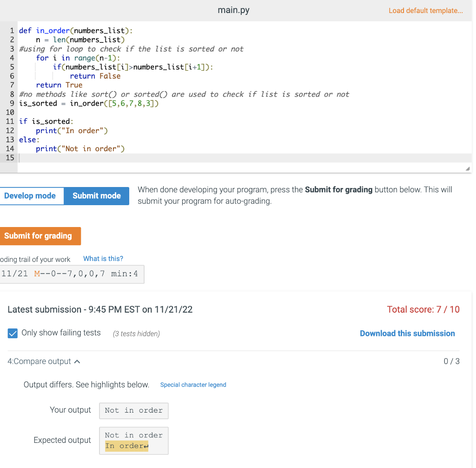Uncheck 'Only show failing tests'
The width and height of the screenshot is (476, 468).
[x=13, y=333]
